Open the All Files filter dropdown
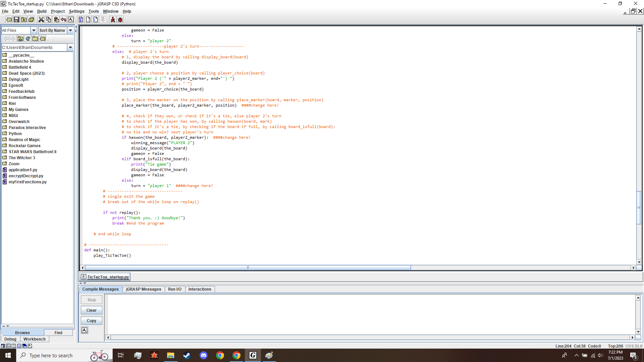The image size is (644, 362). 34,30
